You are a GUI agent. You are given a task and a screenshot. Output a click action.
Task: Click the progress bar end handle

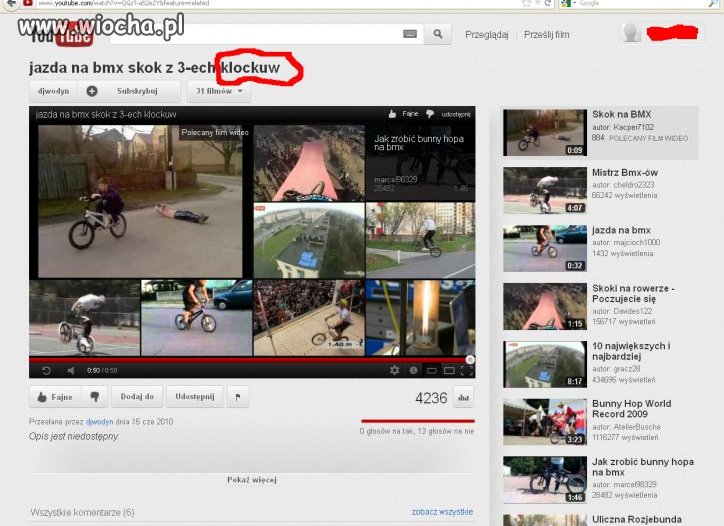pos(470,359)
